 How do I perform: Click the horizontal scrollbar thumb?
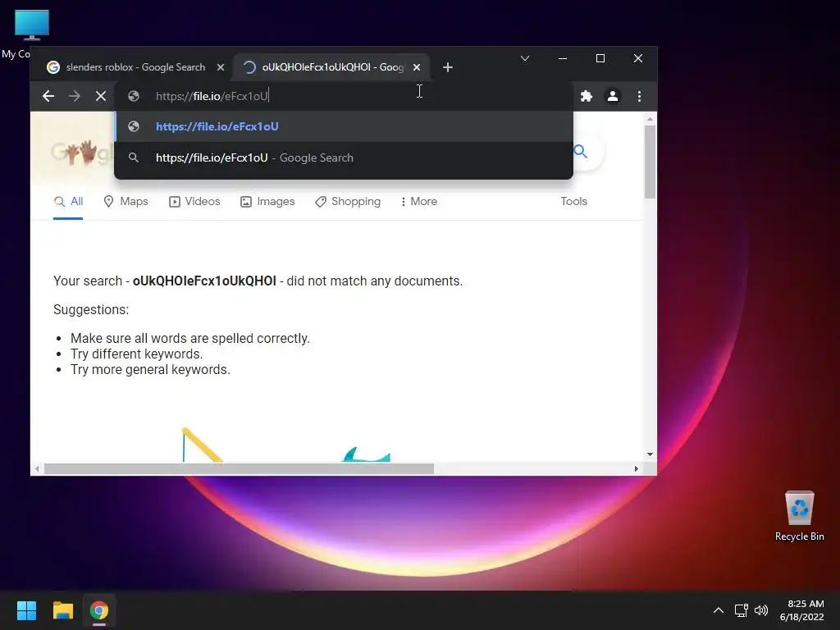(x=239, y=468)
